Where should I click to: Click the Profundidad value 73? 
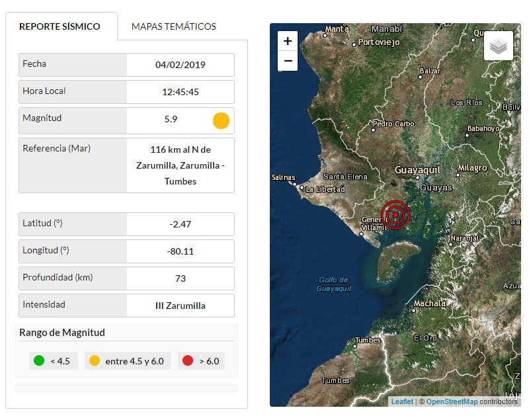point(181,278)
